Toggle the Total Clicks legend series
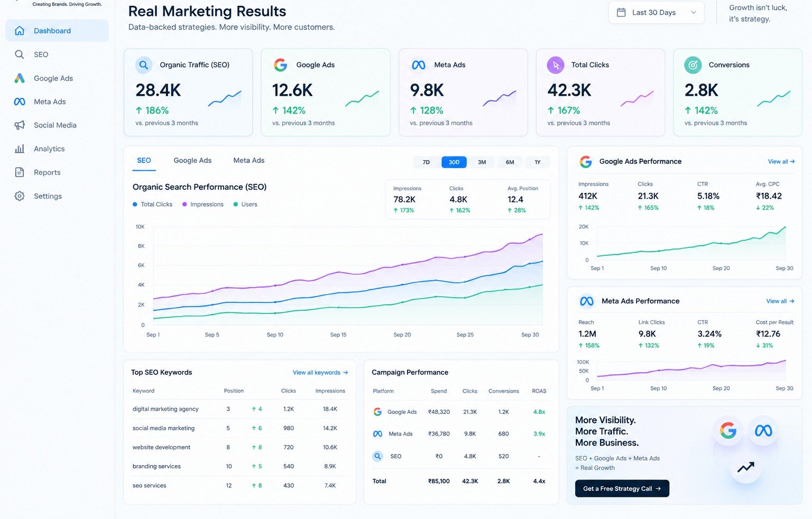 [152, 205]
